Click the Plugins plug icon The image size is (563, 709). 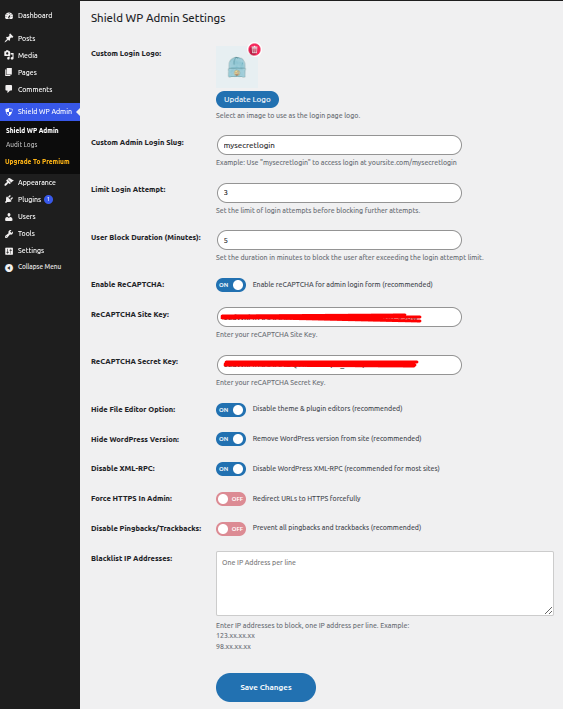9,199
